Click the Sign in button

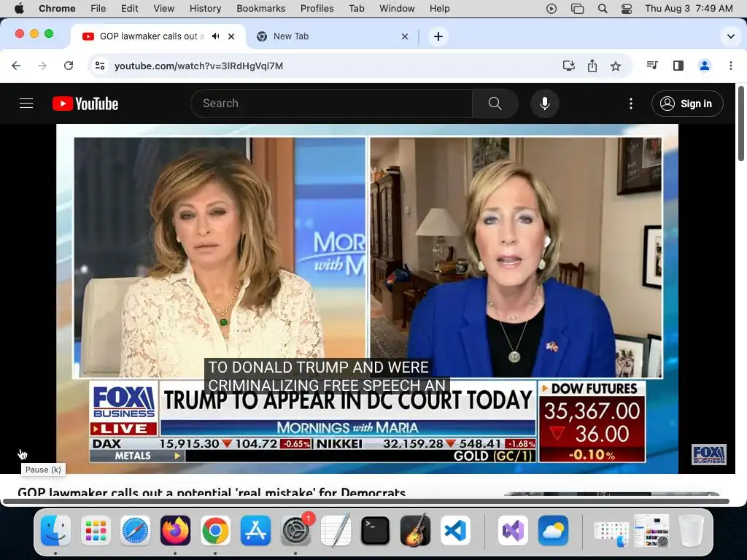pos(687,104)
